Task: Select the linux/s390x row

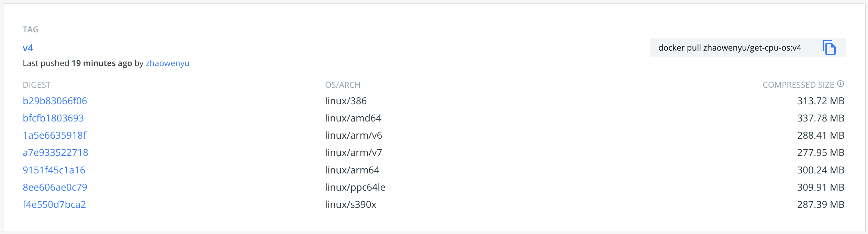Action: [351, 204]
